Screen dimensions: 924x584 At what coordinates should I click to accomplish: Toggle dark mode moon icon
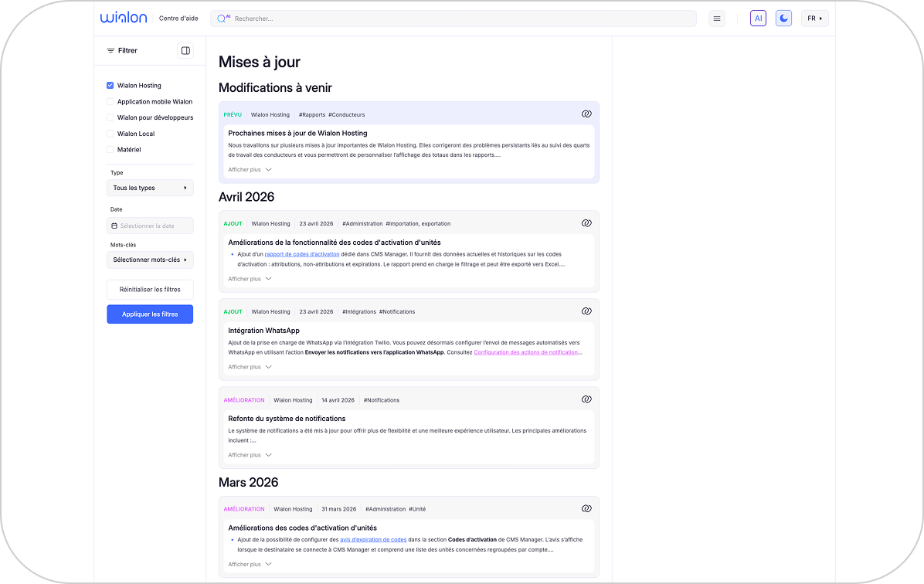point(783,19)
